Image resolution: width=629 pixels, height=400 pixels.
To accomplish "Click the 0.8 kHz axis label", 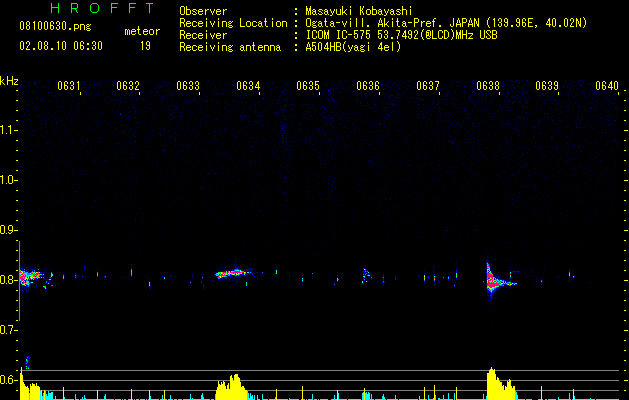I will 7,280.
